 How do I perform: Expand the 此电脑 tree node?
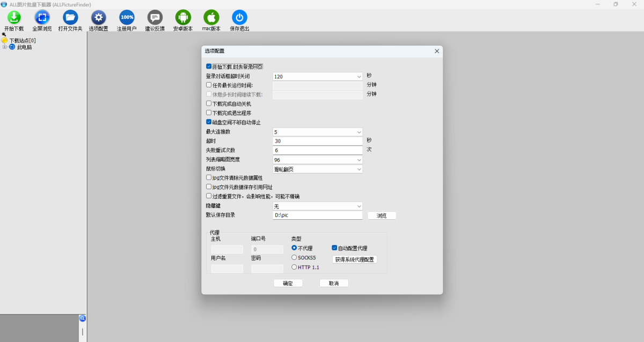point(5,47)
